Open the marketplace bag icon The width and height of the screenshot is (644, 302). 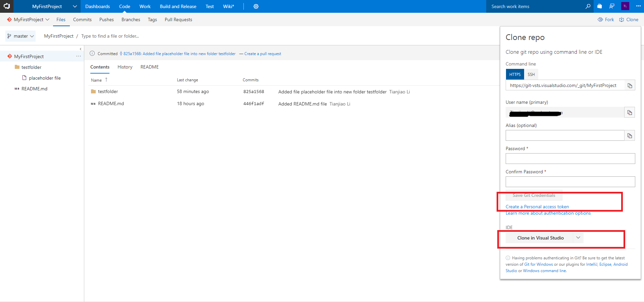point(600,6)
